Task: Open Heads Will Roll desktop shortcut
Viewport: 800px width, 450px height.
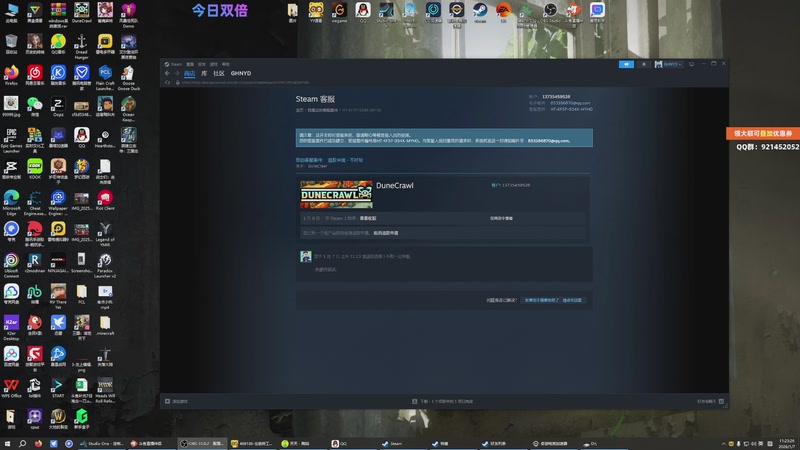Action: tap(105, 390)
